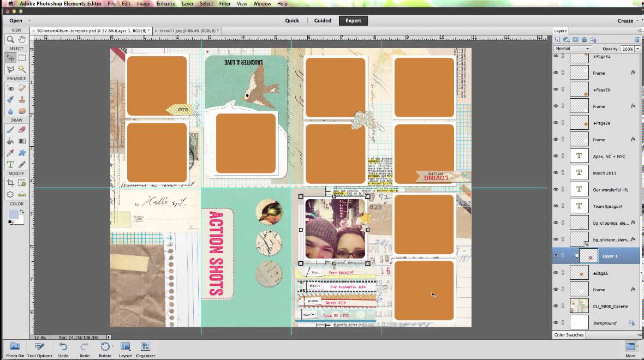Toggle visibility of Layer 1
644x360 pixels.
click(556, 256)
